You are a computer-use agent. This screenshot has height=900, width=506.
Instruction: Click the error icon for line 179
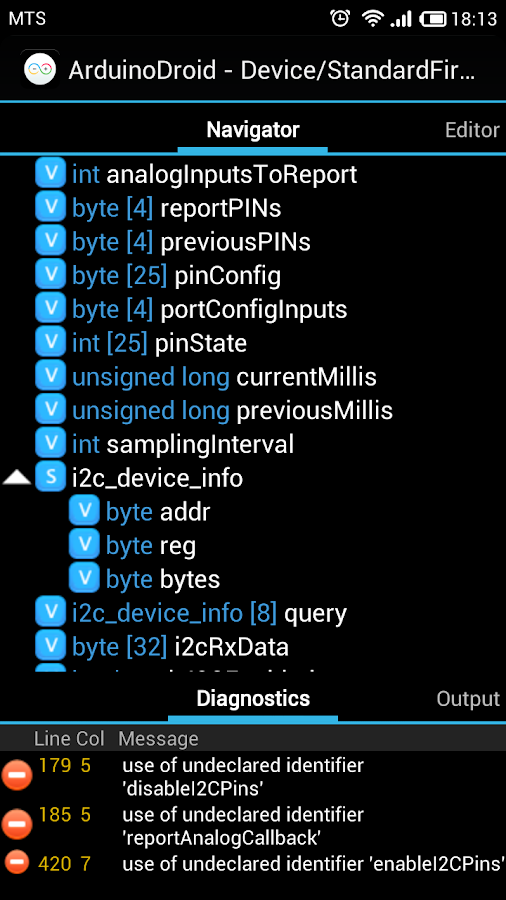tap(17, 775)
